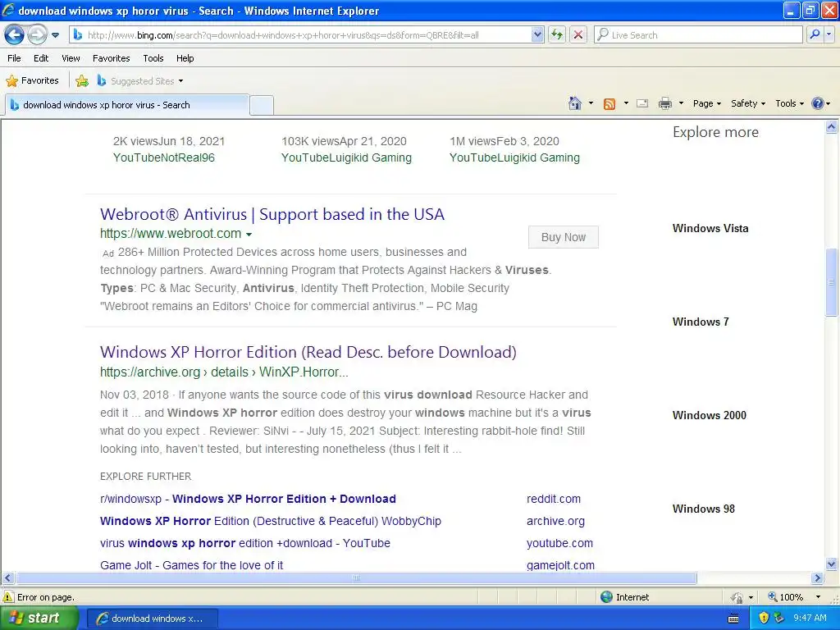Image resolution: width=840 pixels, height=630 pixels.
Task: Go back using the Back arrow button
Action: click(14, 34)
